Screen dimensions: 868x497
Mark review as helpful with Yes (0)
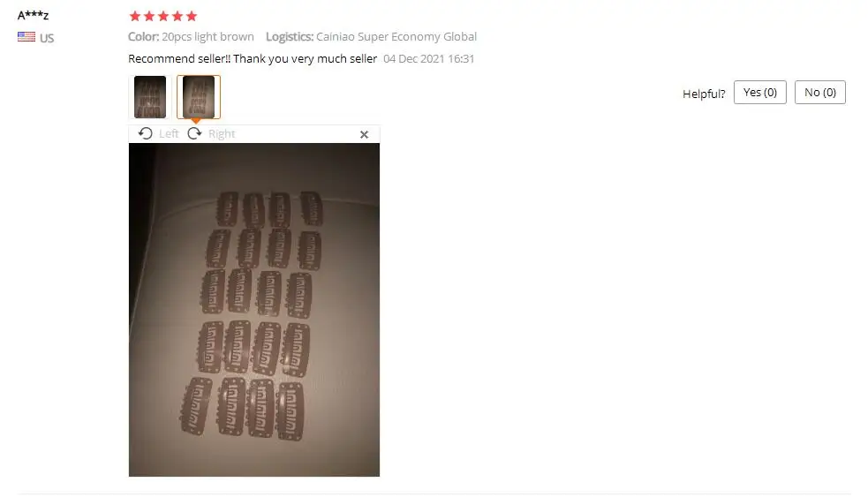tap(760, 93)
